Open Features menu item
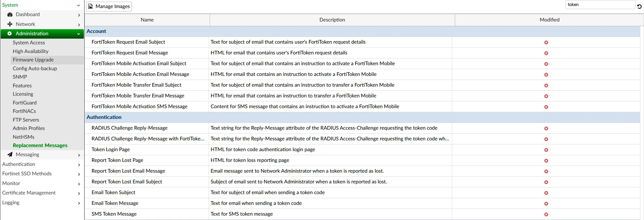 22,86
